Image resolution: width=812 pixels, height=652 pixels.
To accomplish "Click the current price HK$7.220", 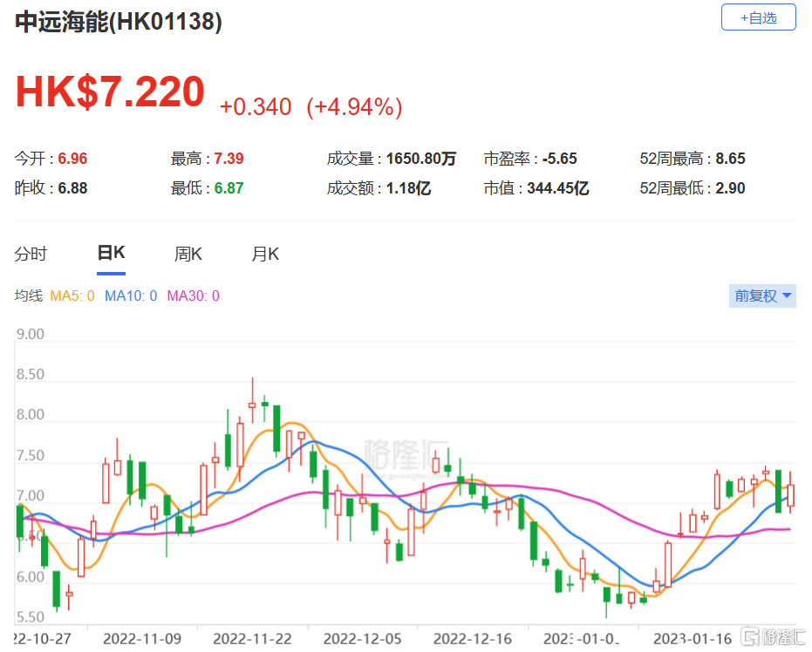I will (x=110, y=92).
